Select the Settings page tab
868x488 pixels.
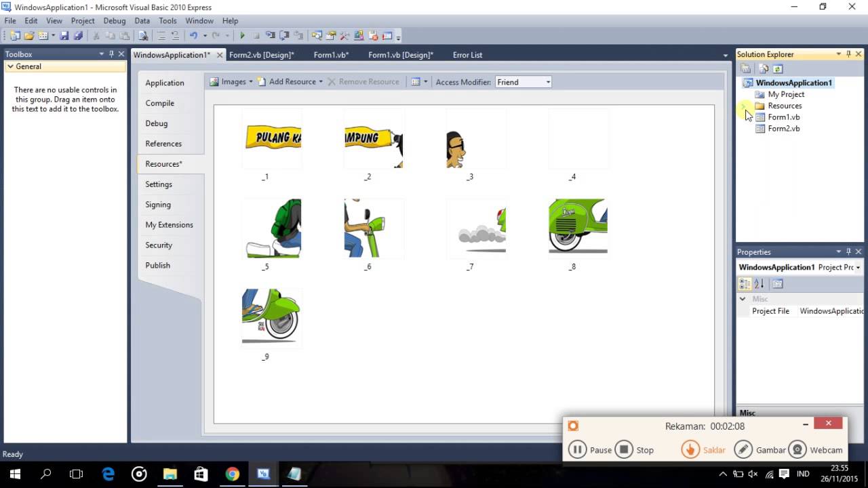pyautogui.click(x=159, y=184)
